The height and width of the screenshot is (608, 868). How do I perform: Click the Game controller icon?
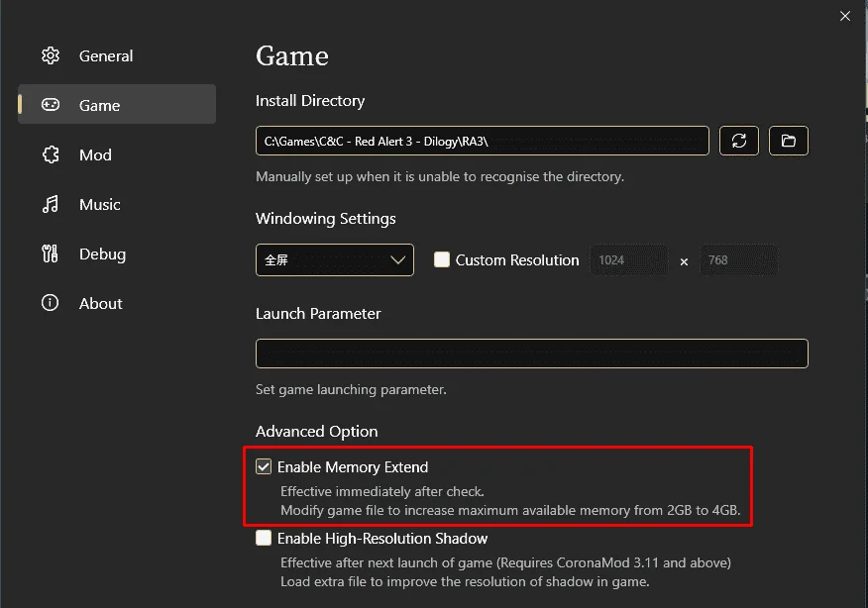pos(51,105)
